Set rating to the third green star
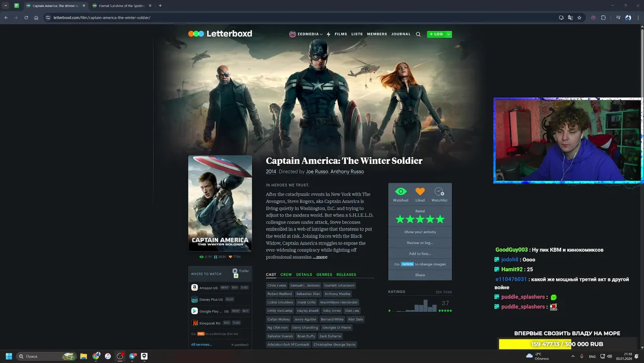Viewport: 644px width, 363px height. [x=420, y=219]
